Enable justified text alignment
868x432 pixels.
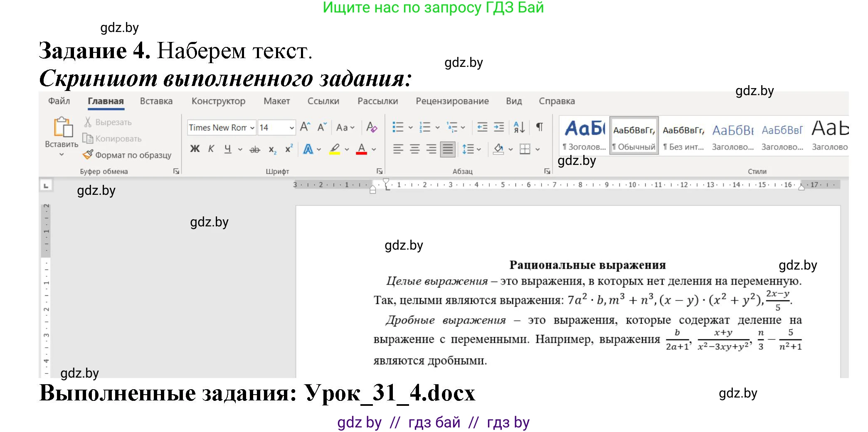tap(448, 149)
